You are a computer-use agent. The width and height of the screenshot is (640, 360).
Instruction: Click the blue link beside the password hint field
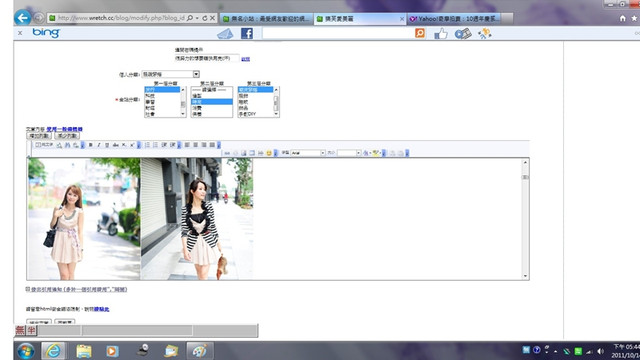[x=245, y=59]
